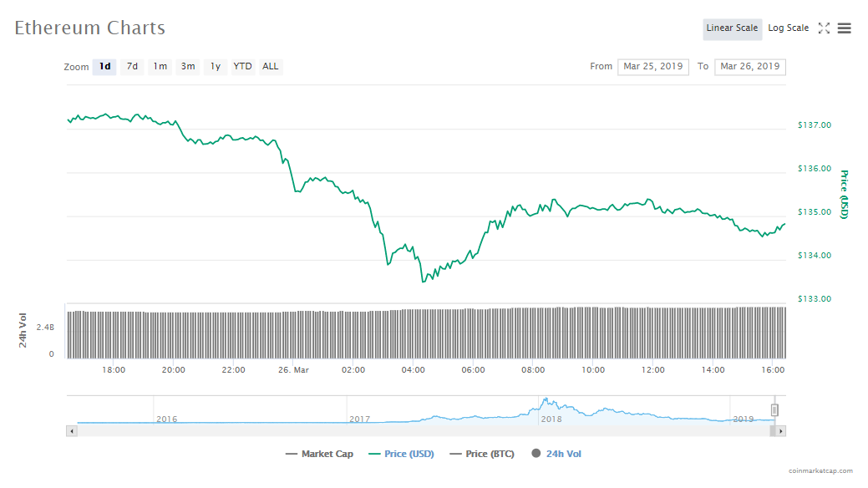Image resolution: width=868 pixels, height=488 pixels.
Task: Click the navigator scroll left arrow
Action: 71,431
